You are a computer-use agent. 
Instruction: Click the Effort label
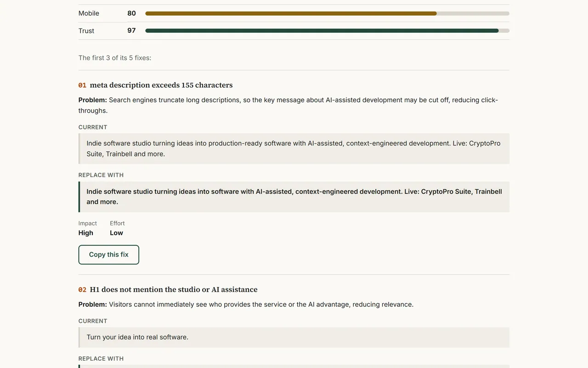coord(117,224)
